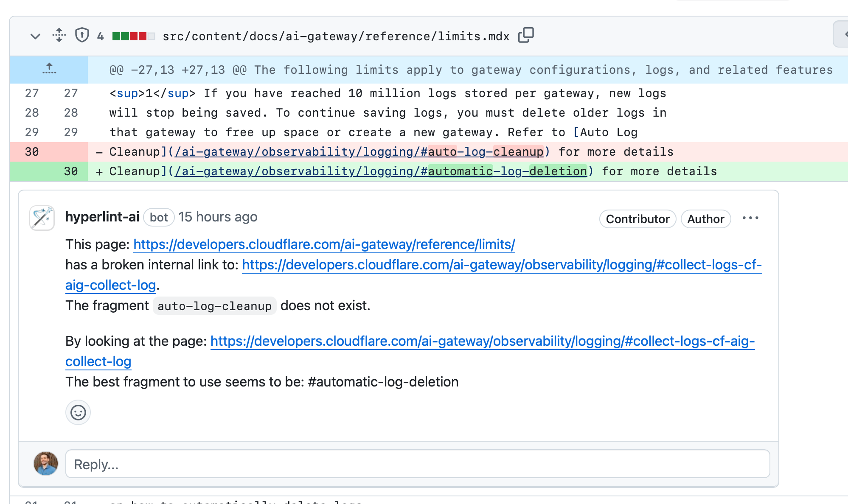
Task: Click the Contributor badge
Action: pyautogui.click(x=637, y=219)
